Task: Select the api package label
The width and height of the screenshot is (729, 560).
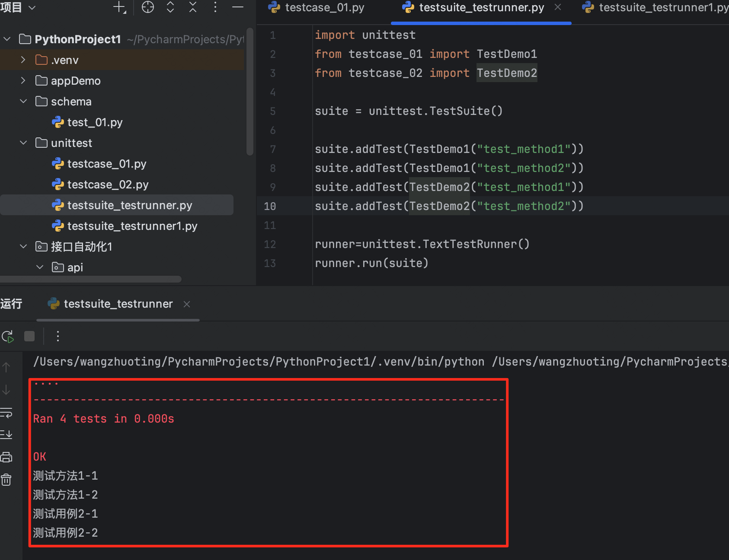Action: click(x=75, y=267)
